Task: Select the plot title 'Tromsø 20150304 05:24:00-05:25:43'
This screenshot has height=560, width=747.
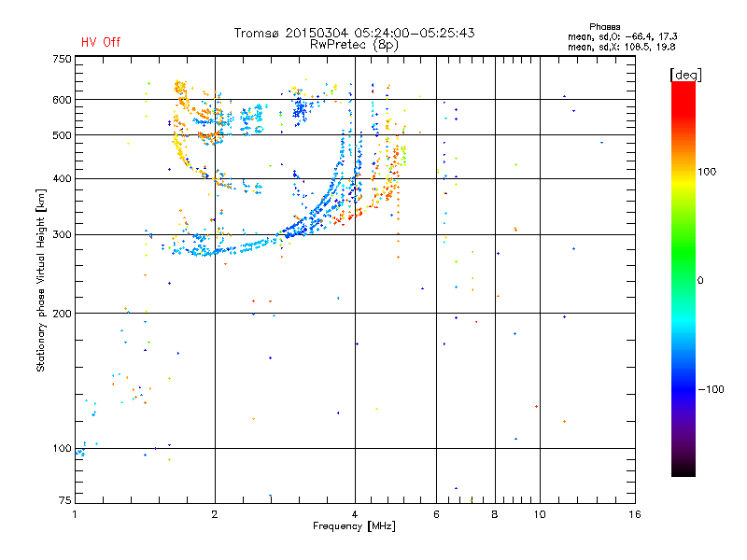Action: (354, 33)
